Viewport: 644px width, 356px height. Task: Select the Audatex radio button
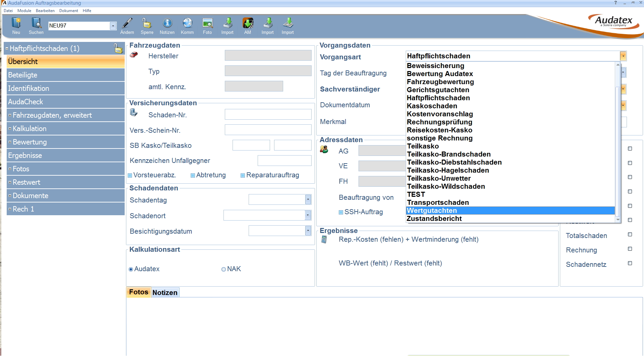(x=131, y=269)
